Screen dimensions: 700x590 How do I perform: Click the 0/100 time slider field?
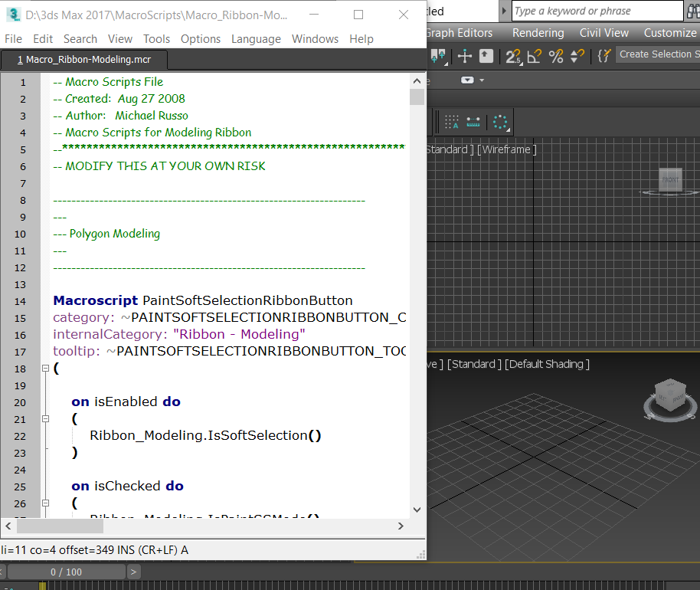(x=65, y=572)
